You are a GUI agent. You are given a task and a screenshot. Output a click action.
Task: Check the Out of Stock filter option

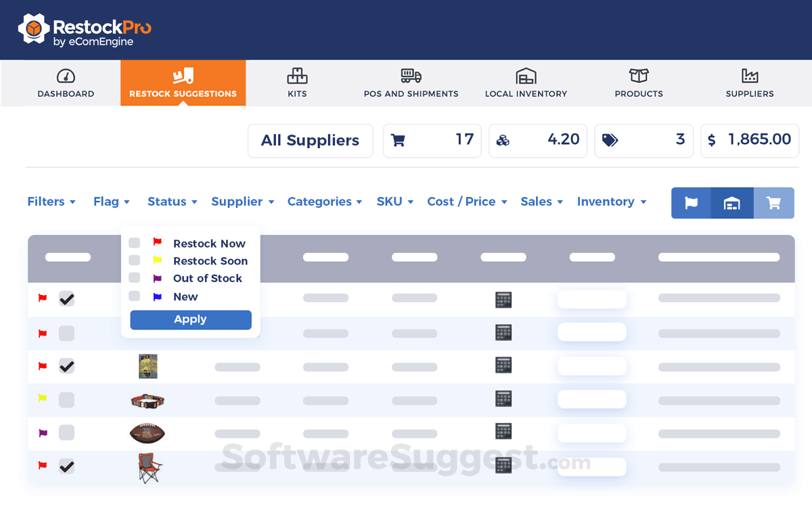pyautogui.click(x=134, y=277)
